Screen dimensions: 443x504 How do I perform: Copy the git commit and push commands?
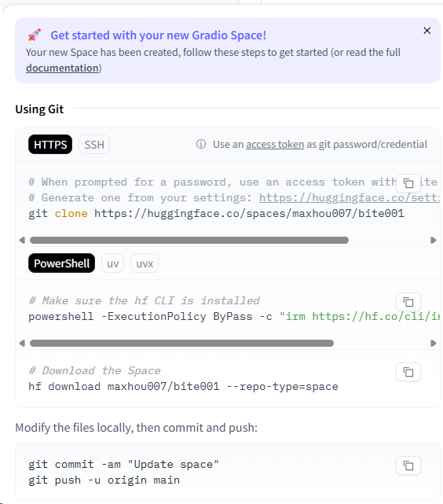tap(408, 465)
